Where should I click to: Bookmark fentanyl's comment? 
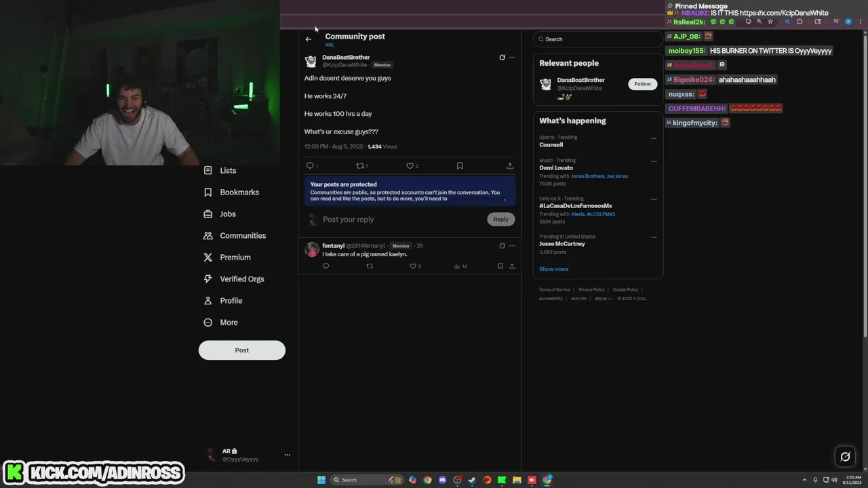click(500, 266)
